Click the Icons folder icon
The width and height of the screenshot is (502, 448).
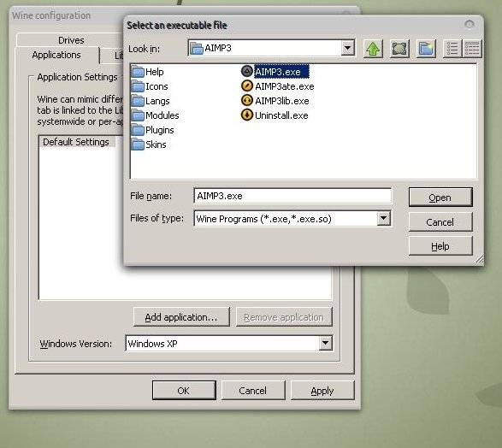138,86
